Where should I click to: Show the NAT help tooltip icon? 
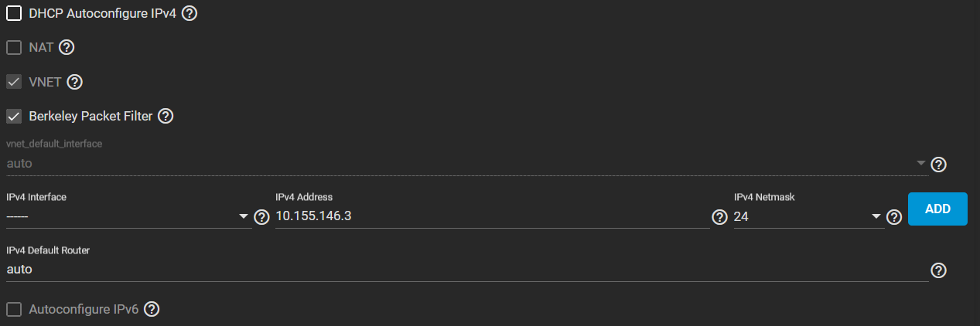tap(67, 48)
